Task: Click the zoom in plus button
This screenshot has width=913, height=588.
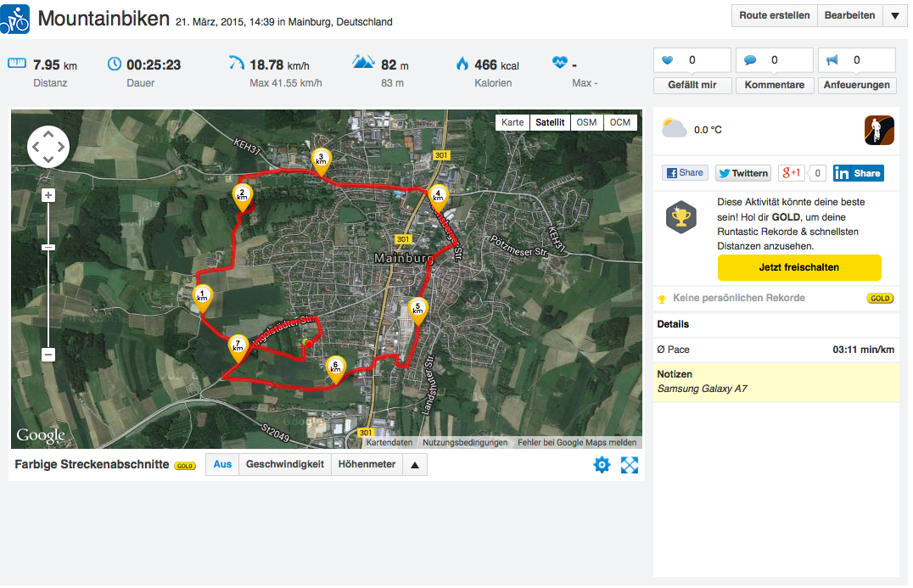Action: pyautogui.click(x=48, y=195)
